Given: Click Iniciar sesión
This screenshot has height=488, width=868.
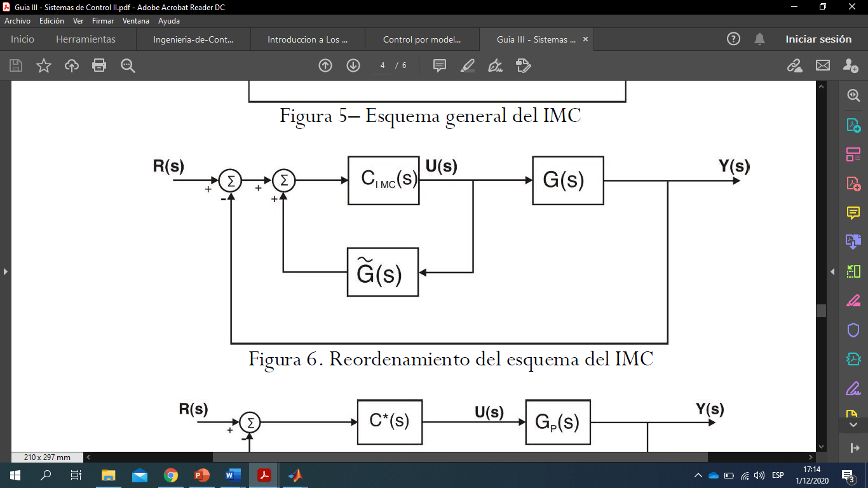Looking at the screenshot, I should pyautogui.click(x=818, y=39).
